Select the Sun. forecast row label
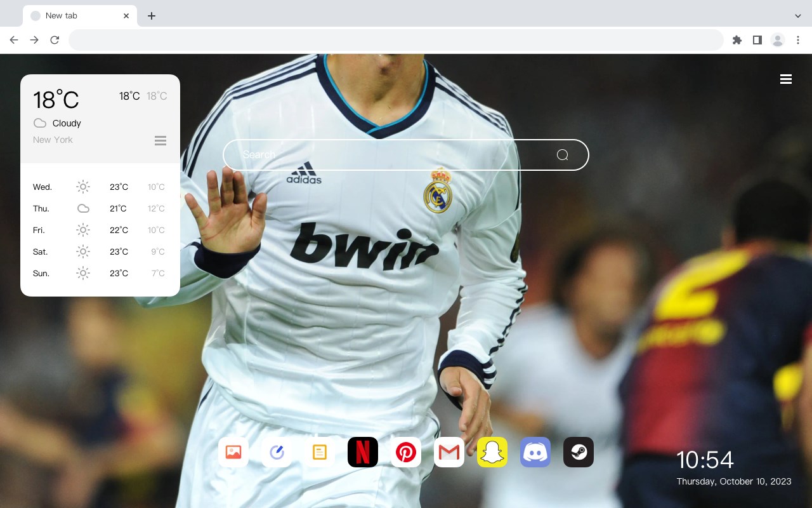This screenshot has height=508, width=812. (x=41, y=273)
